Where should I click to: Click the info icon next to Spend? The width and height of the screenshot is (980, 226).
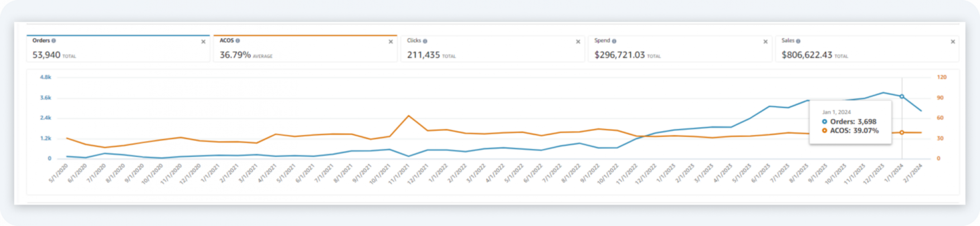[x=614, y=41]
